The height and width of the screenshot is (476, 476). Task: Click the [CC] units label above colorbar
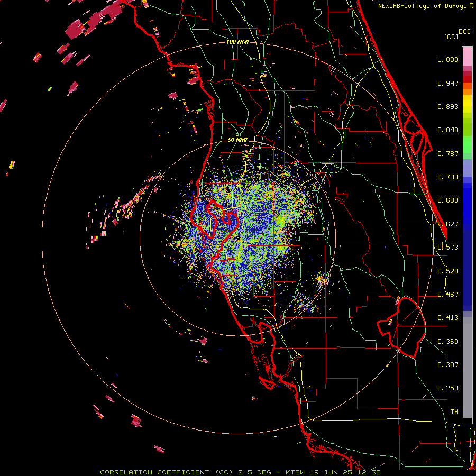(x=451, y=36)
